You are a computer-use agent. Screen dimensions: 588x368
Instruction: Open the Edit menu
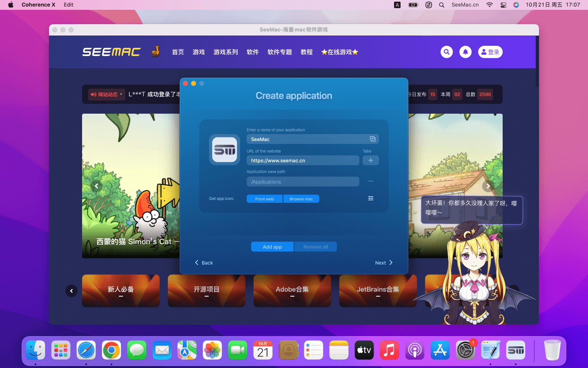(69, 5)
